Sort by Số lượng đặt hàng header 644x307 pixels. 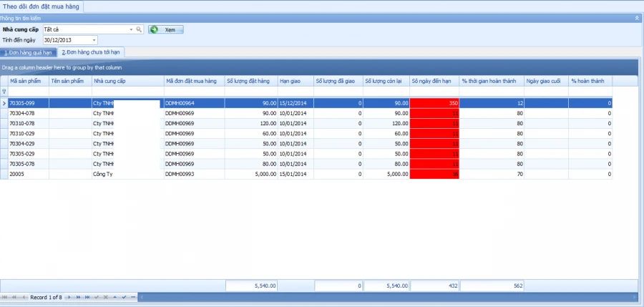coord(251,81)
